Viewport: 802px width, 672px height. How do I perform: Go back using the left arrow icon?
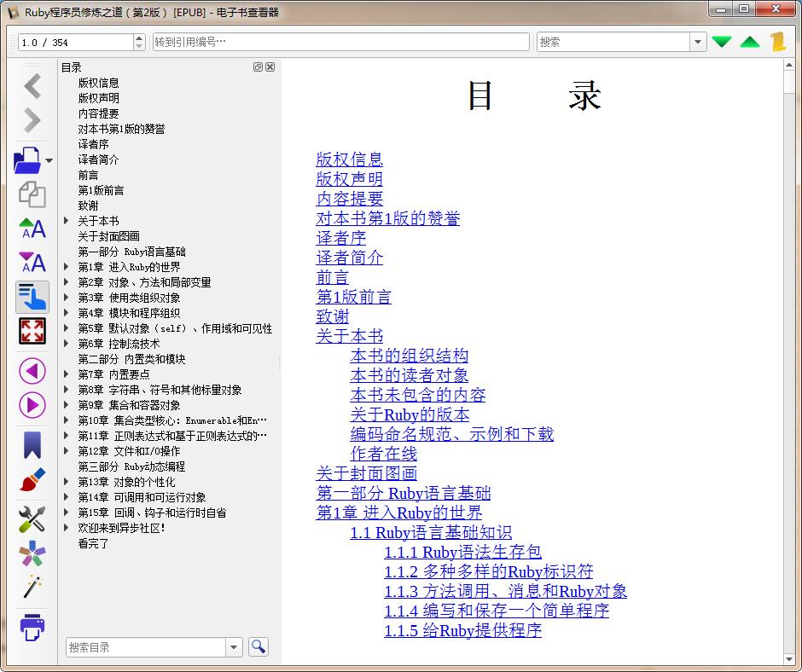[x=32, y=86]
